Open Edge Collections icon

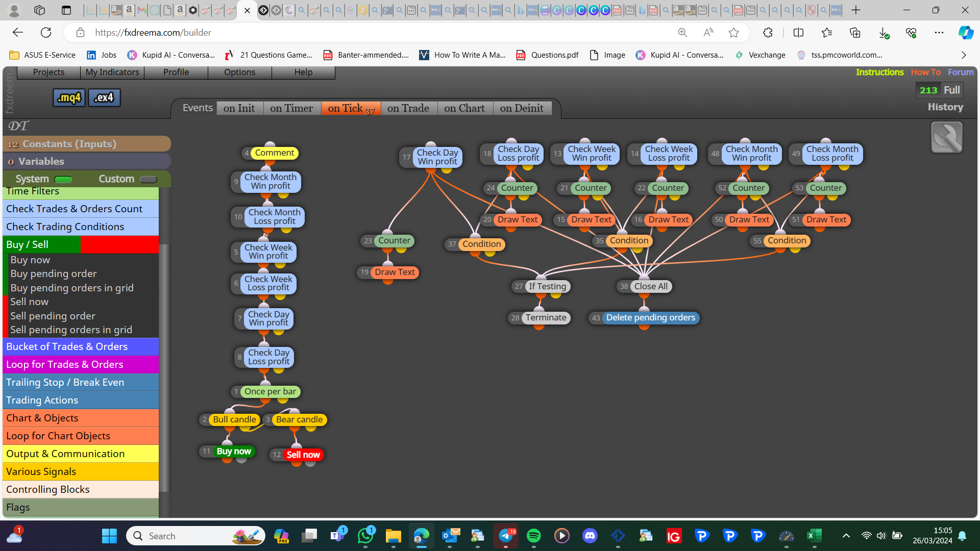tap(855, 33)
